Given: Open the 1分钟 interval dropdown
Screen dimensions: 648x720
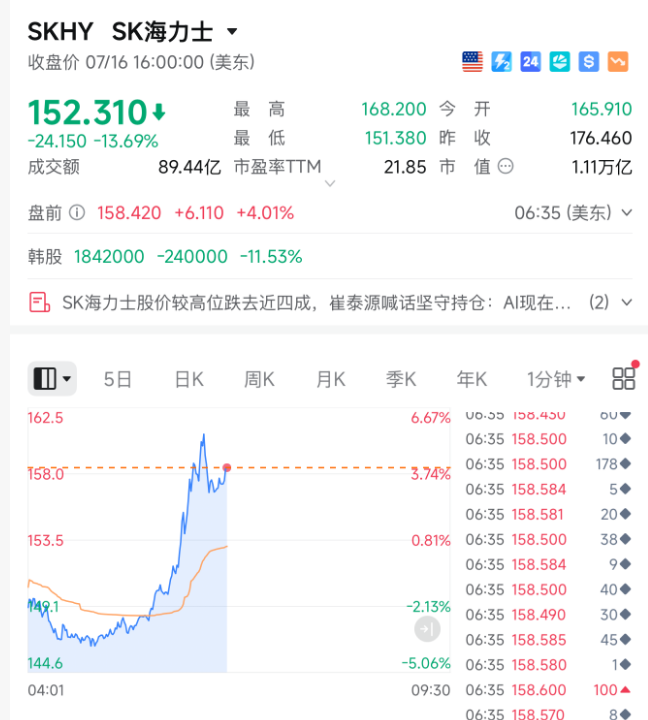Looking at the screenshot, I should click(x=556, y=380).
